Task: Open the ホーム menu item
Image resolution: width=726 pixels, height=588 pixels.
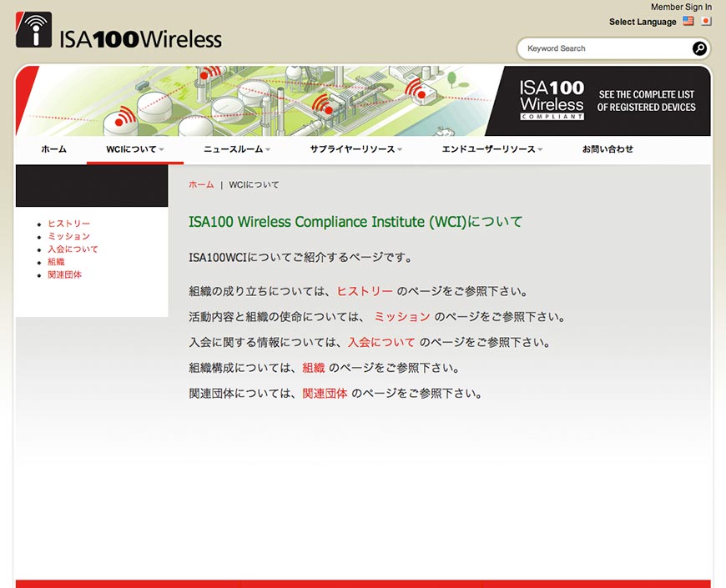Action: coord(53,149)
